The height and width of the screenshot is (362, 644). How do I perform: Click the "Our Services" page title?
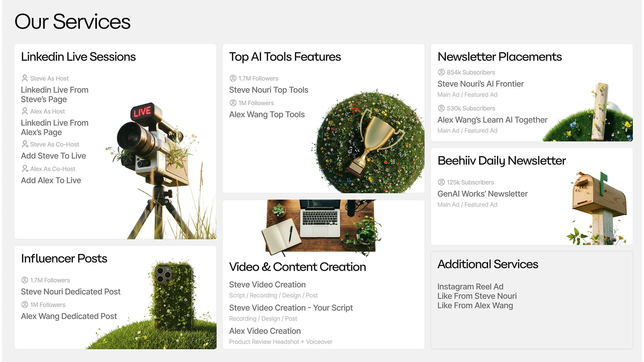click(72, 21)
